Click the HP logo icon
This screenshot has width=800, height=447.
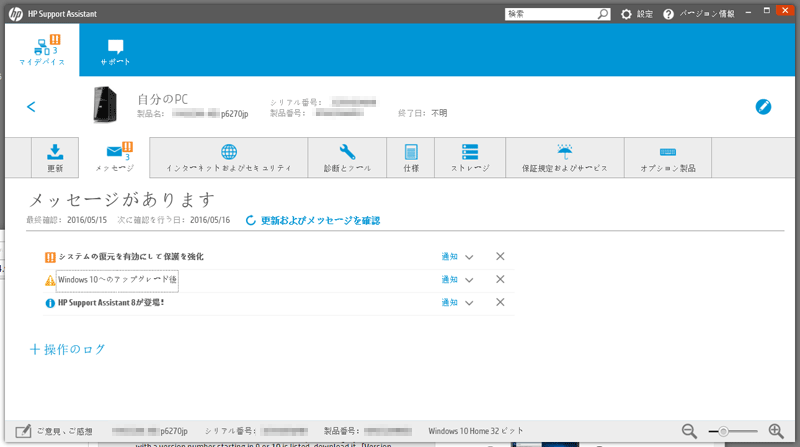point(16,14)
